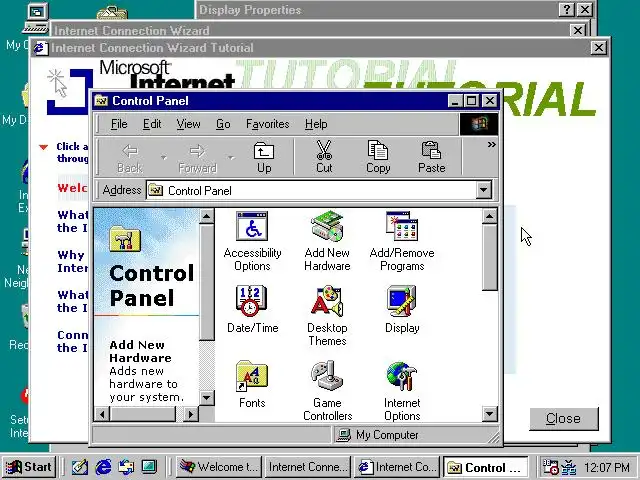Expand Back button history arrow

pos(164,158)
